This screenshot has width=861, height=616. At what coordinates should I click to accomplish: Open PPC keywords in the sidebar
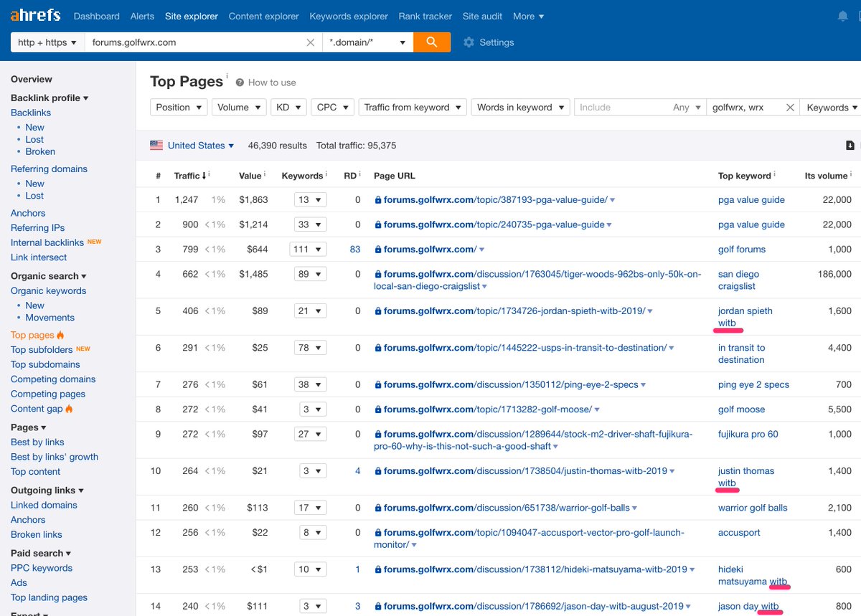(x=42, y=568)
